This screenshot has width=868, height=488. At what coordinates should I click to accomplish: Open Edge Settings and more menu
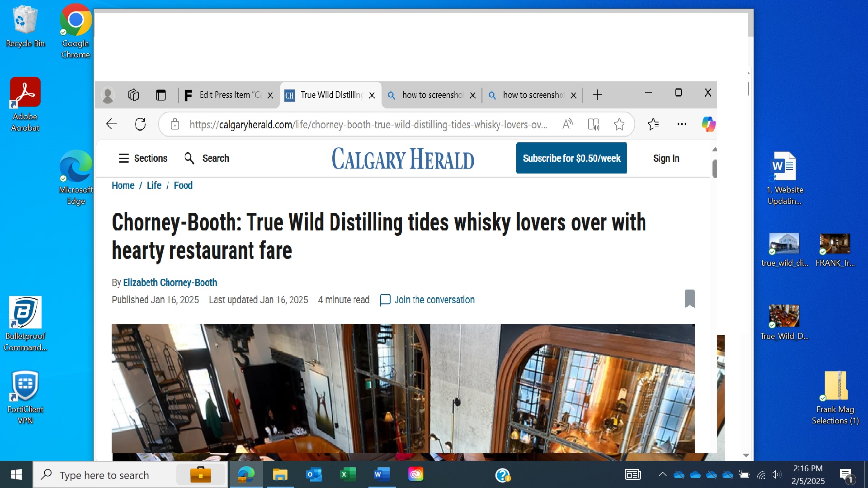click(682, 124)
